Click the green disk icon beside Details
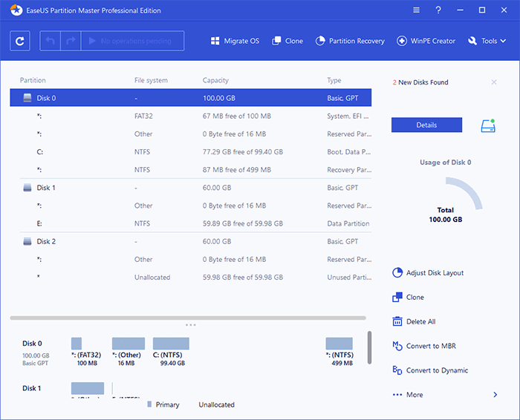The height and width of the screenshot is (420, 520). pos(487,125)
